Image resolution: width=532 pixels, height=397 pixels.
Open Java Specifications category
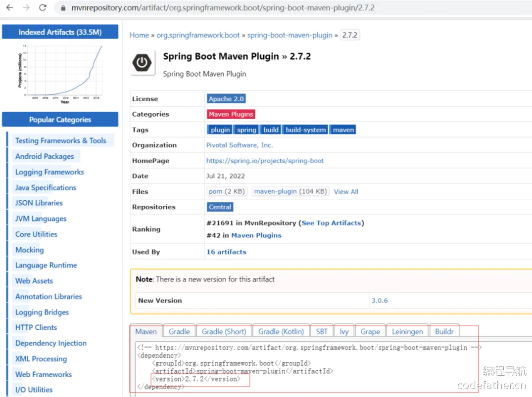coord(46,187)
